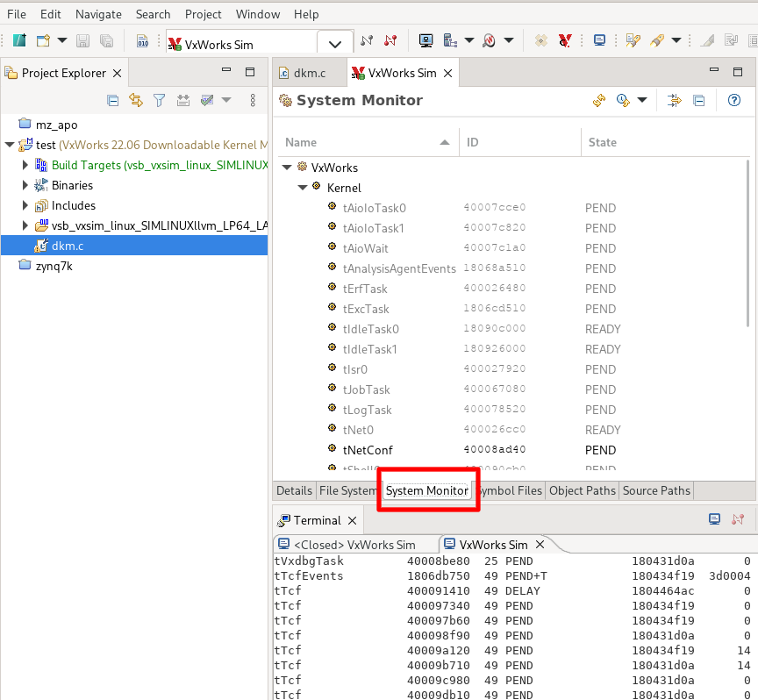Sort by the ID column header

[520, 143]
